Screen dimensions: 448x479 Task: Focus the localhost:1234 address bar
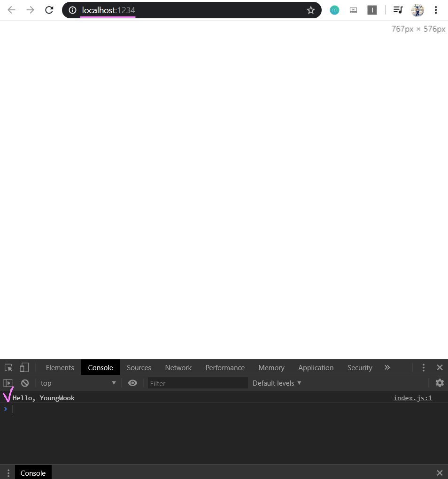[x=192, y=10]
